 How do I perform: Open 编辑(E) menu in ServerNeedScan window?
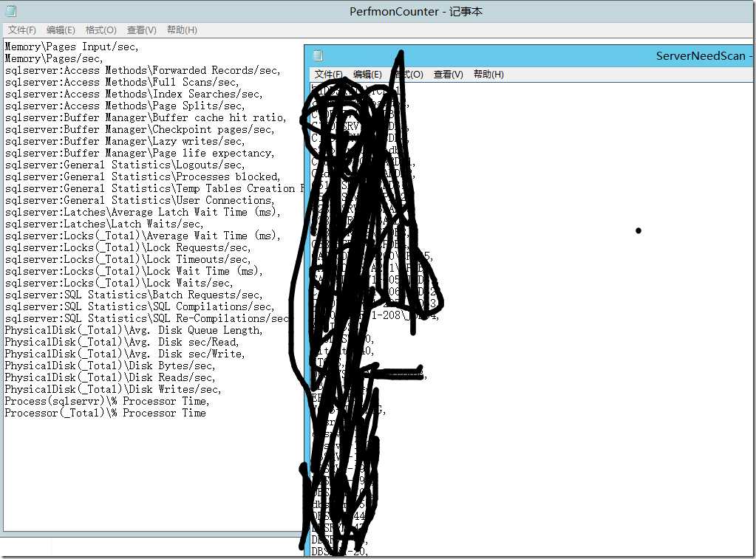[x=367, y=74]
